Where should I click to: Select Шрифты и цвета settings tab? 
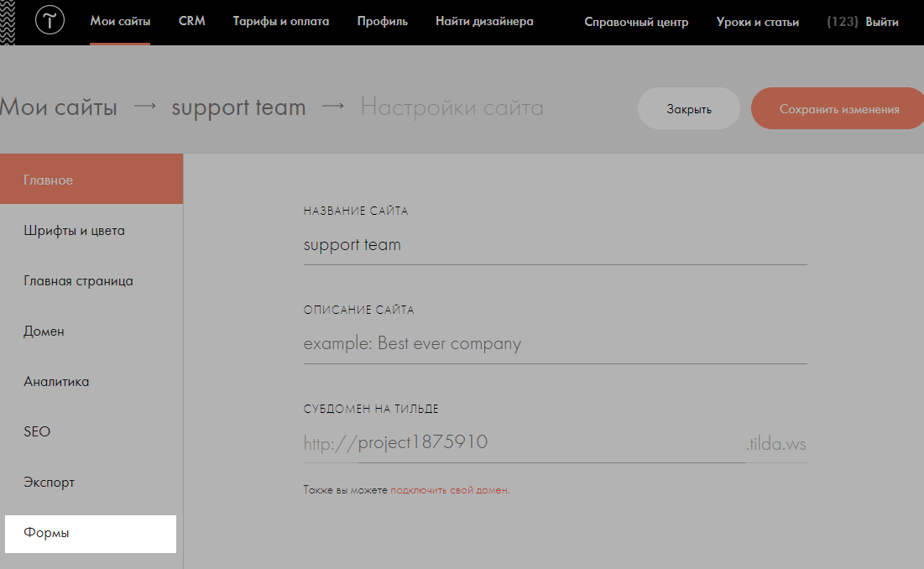pyautogui.click(x=75, y=231)
